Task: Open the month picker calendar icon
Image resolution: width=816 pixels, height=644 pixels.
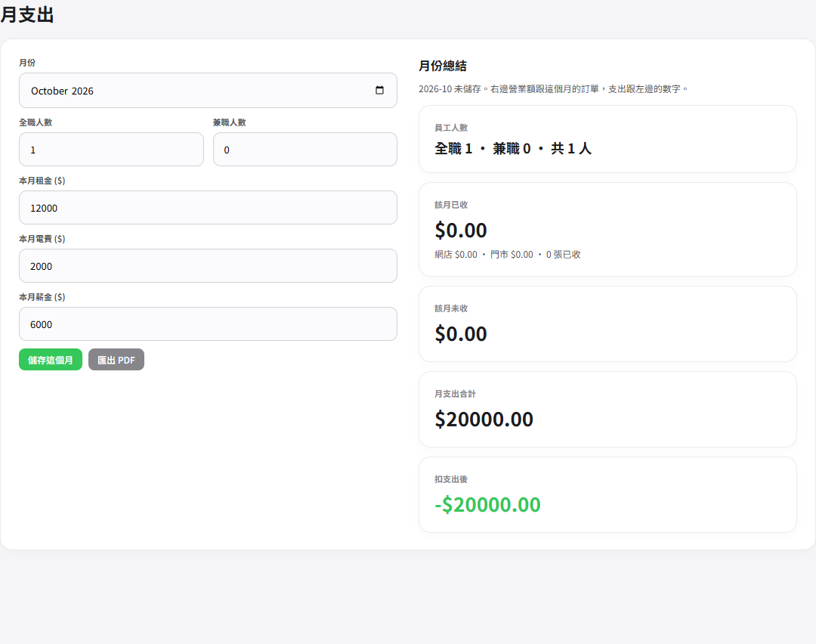Action: click(379, 91)
